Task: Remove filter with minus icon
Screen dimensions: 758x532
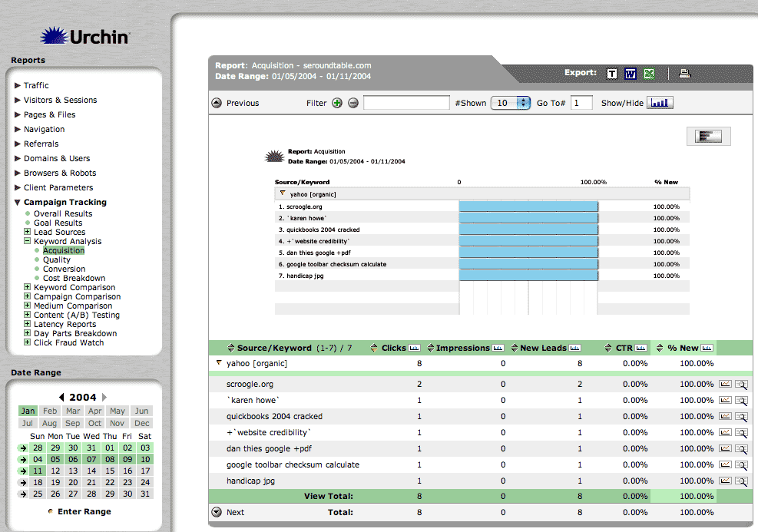Action: tap(353, 103)
